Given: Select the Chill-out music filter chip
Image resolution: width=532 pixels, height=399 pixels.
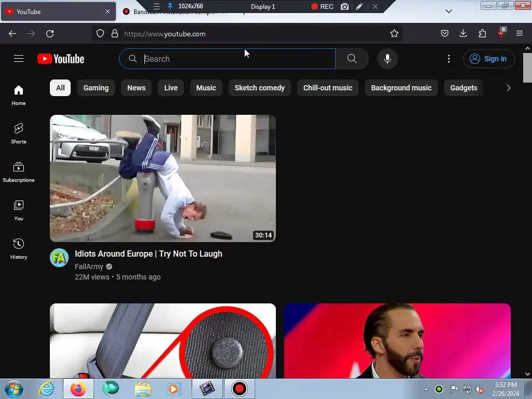Looking at the screenshot, I should coord(328,88).
